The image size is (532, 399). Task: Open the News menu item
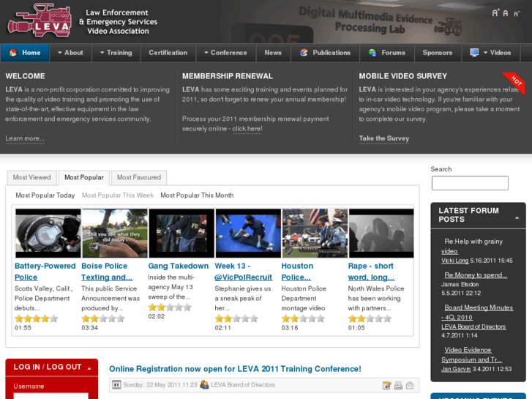[273, 53]
